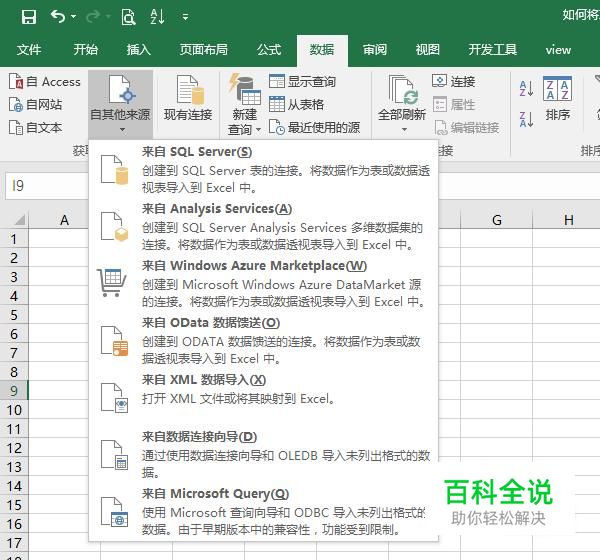600x560 pixels.
Task: Click the greyed 编辑链接 button
Action: coord(467,127)
